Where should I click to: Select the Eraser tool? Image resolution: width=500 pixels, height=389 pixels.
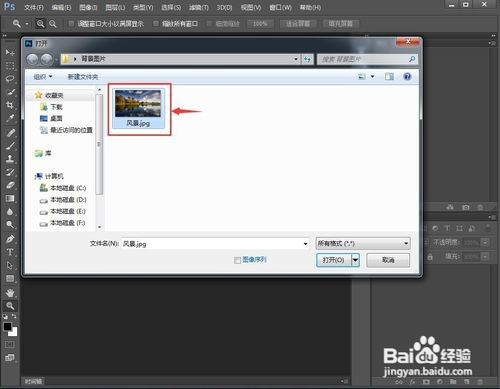[10, 185]
